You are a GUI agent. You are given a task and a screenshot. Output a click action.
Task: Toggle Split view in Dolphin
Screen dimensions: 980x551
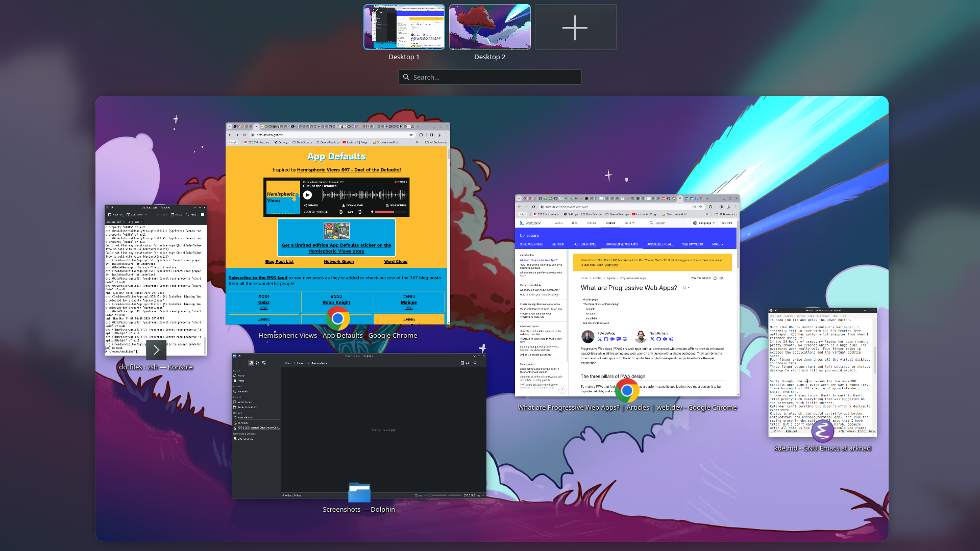pos(465,363)
